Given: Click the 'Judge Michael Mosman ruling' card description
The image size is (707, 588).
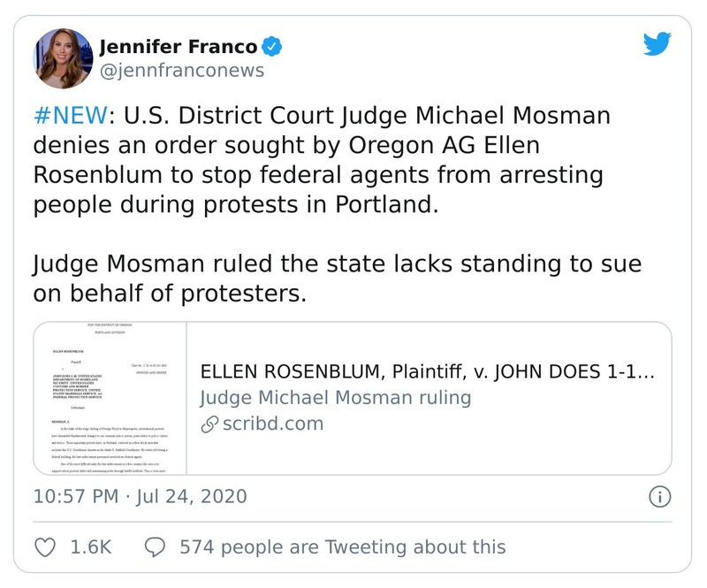Looking at the screenshot, I should [x=335, y=397].
